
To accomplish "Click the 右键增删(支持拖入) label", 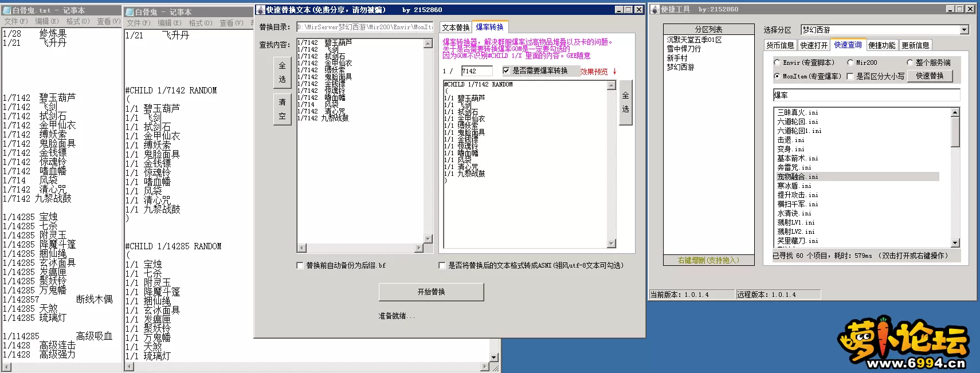I will [x=708, y=261].
